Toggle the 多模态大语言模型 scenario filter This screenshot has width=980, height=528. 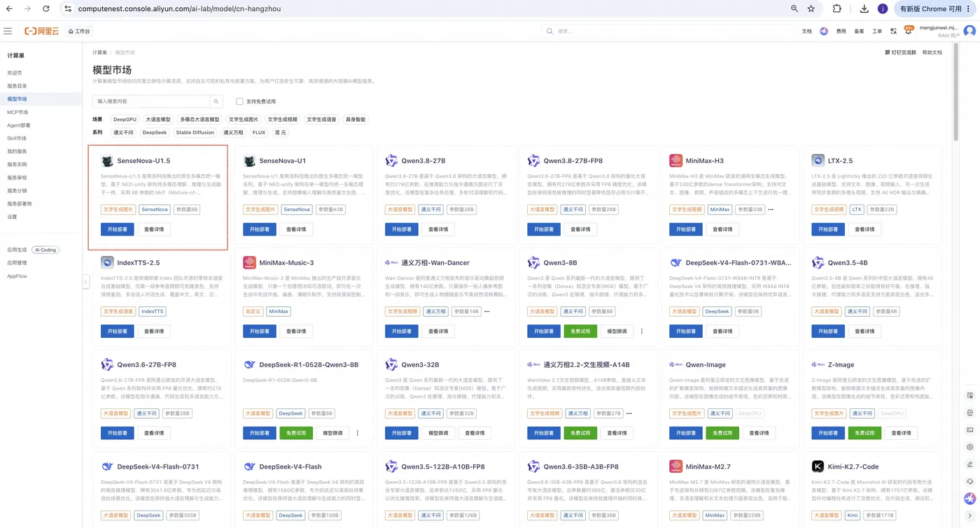[x=199, y=120]
